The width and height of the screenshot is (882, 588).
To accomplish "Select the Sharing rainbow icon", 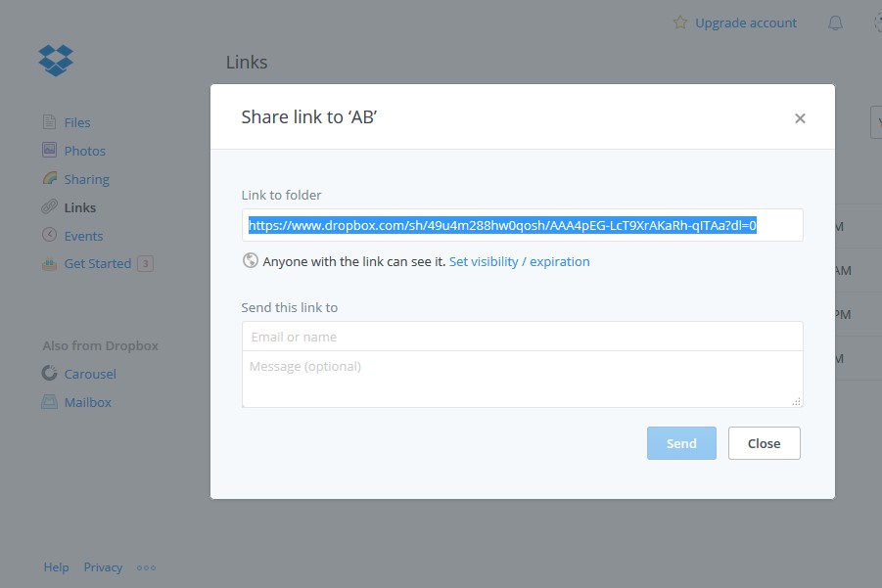I will 50,178.
